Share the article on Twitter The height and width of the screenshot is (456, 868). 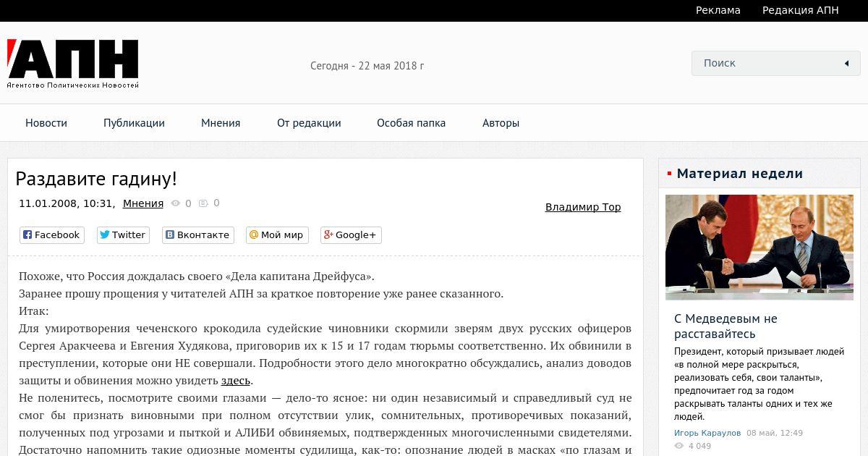coord(123,235)
